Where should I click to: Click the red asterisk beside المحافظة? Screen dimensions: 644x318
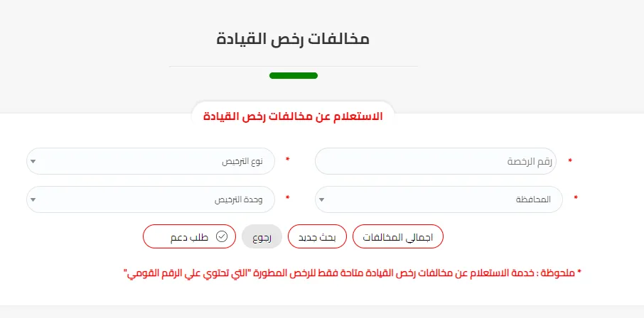coord(576,199)
